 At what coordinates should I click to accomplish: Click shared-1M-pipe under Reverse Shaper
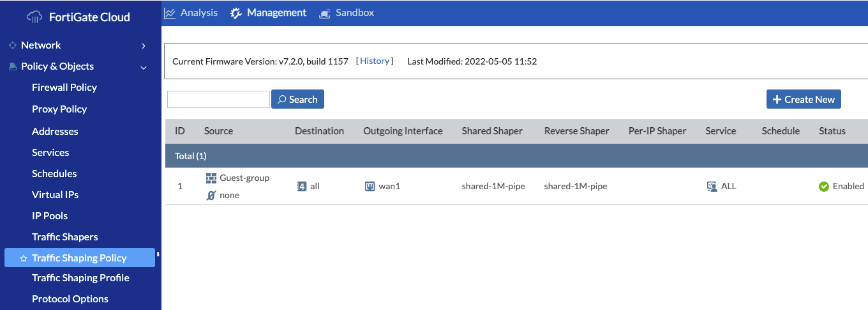tap(576, 187)
